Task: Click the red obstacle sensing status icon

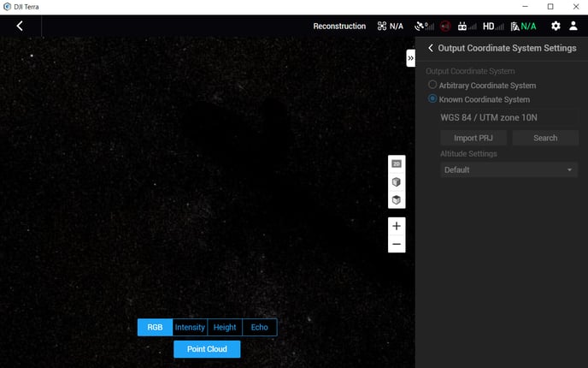Action: click(445, 26)
